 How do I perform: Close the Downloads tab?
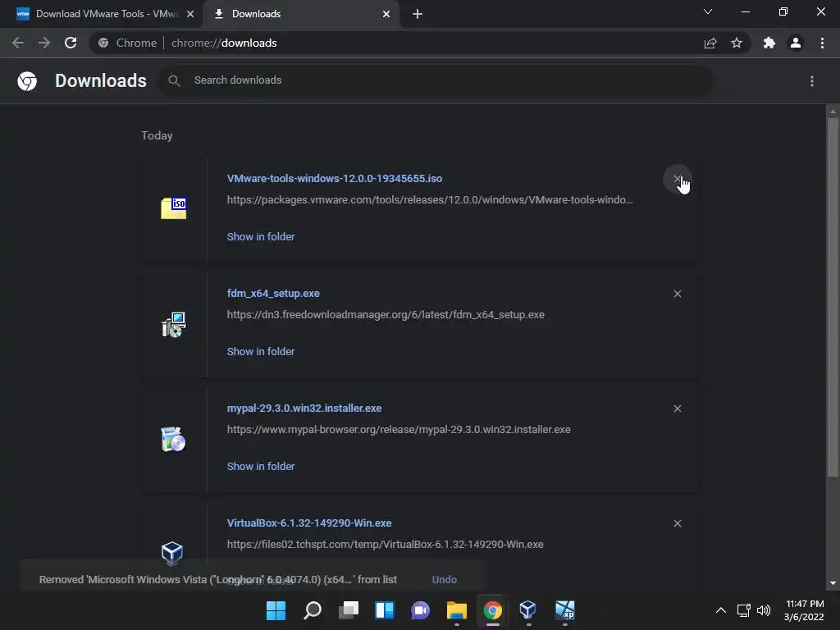pyautogui.click(x=386, y=15)
